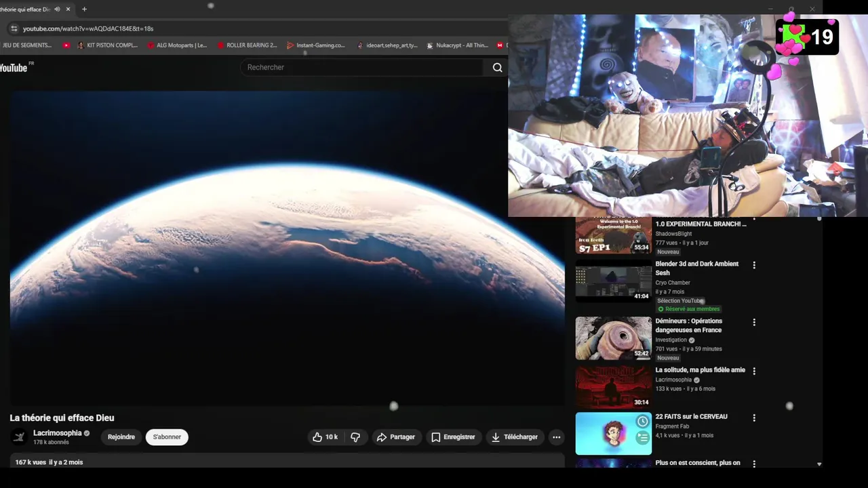Open the KIT PISTON COMPL... bookmark
Screen dimensions: 868x488
click(107, 45)
